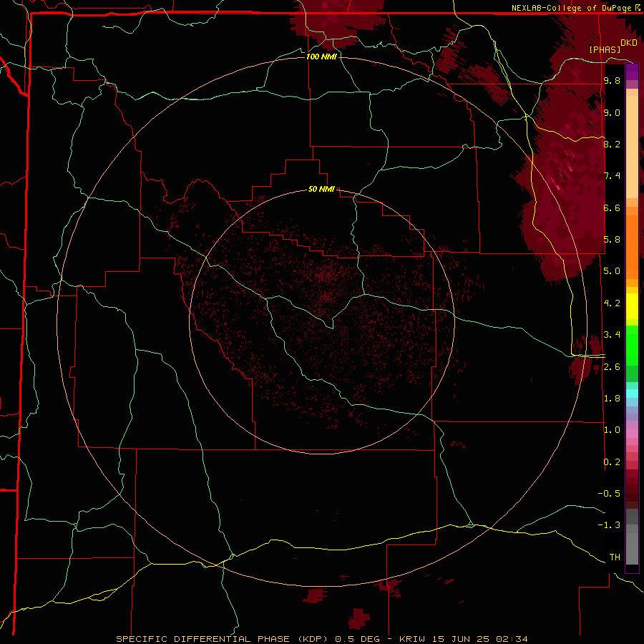
Task: Click the purple swatch at top of color bar
Action: 632,72
